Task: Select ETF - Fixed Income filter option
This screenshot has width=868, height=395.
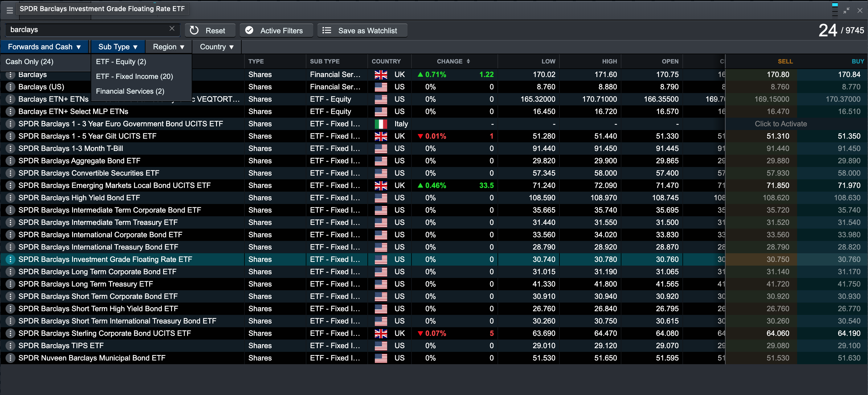Action: [x=134, y=76]
